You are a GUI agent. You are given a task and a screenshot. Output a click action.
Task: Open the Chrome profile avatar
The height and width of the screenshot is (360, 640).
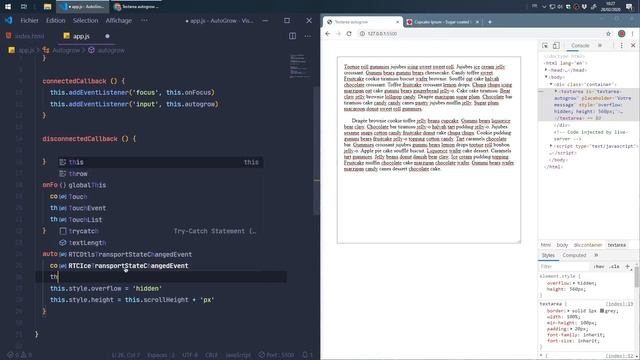pos(622,33)
